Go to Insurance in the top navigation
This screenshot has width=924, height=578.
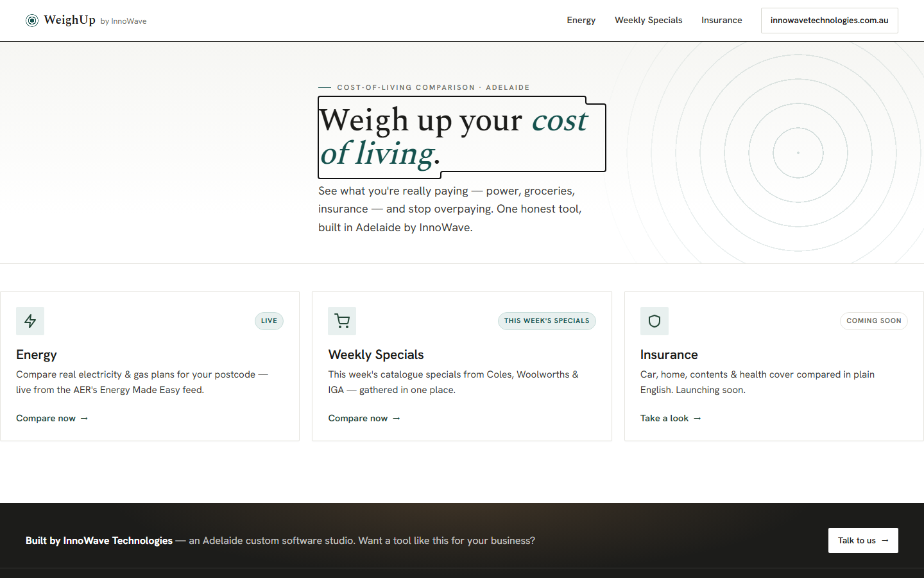(x=722, y=21)
